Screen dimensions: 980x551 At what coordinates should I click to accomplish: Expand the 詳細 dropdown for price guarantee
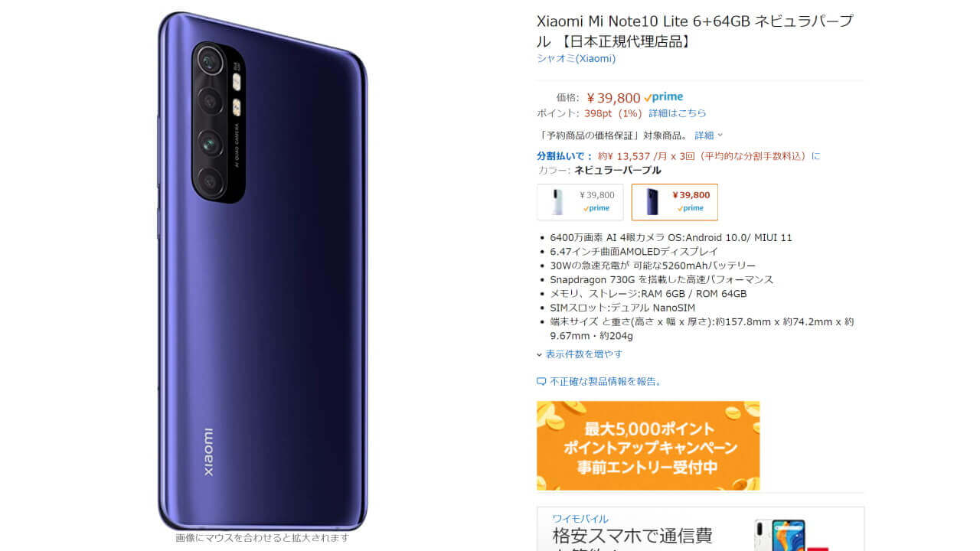[x=708, y=135]
